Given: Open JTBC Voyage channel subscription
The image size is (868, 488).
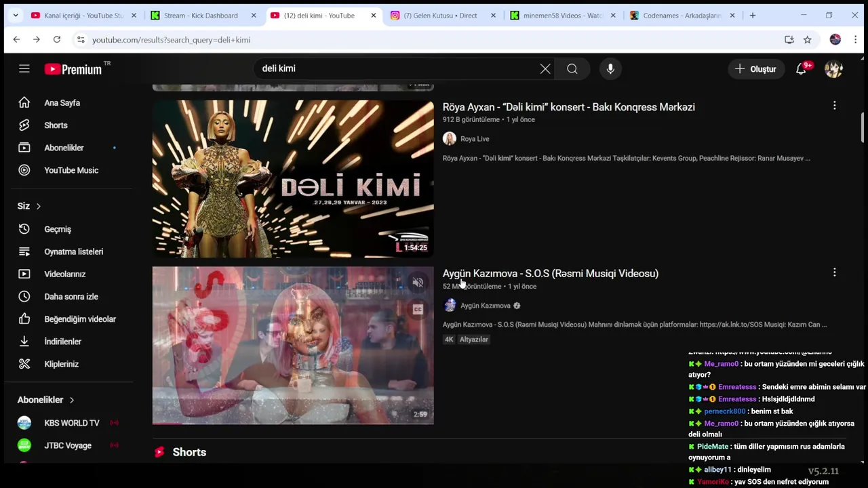Looking at the screenshot, I should coord(68,445).
